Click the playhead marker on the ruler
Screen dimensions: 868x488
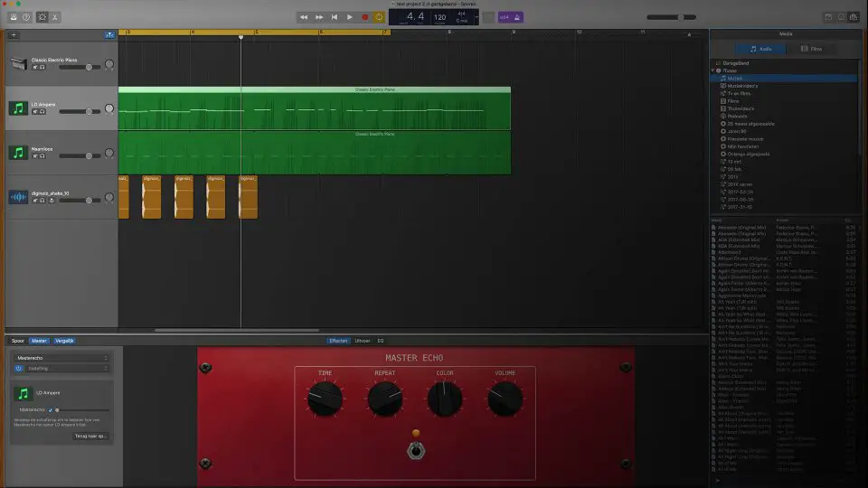tap(241, 36)
